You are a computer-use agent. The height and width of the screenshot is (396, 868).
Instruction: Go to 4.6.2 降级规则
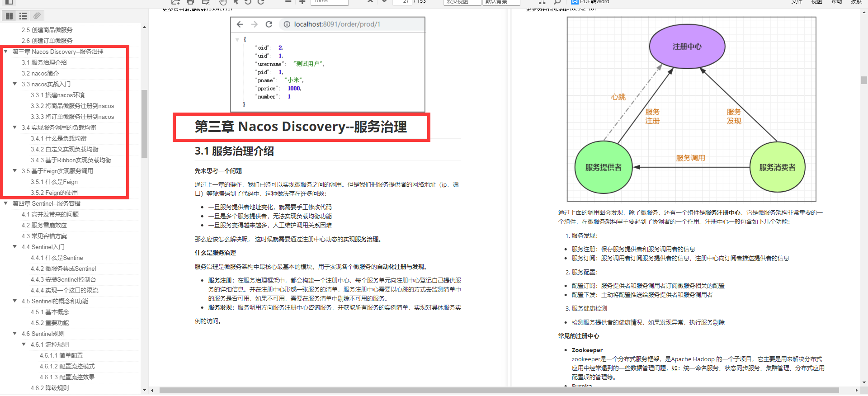(50, 388)
